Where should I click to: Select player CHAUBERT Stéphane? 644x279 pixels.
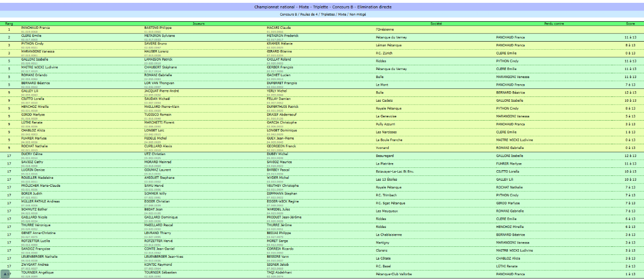pyautogui.click(x=160, y=67)
